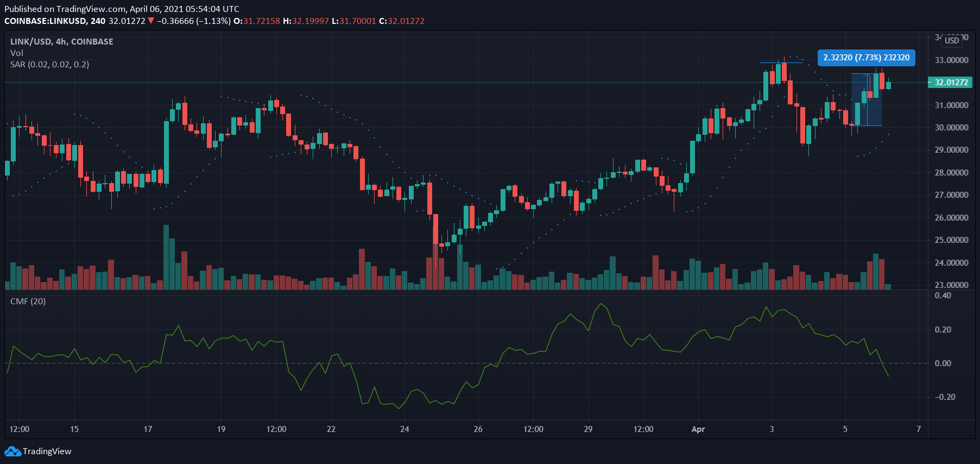
Task: Click the 30.00000 price axis label
Action: (x=951, y=128)
